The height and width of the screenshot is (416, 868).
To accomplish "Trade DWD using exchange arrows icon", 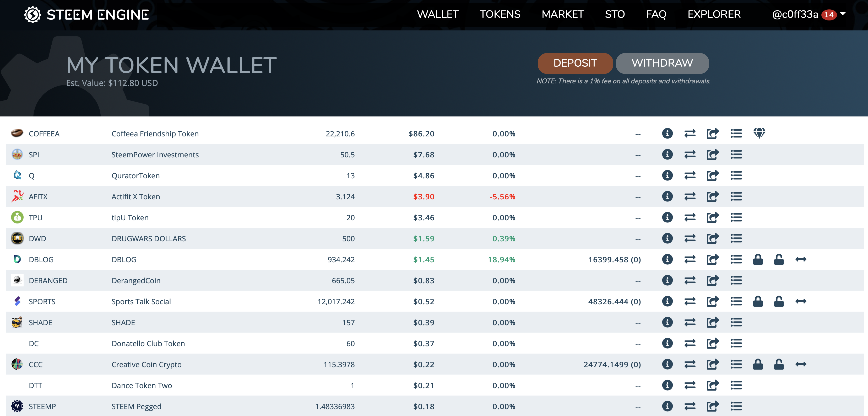I will coord(690,238).
